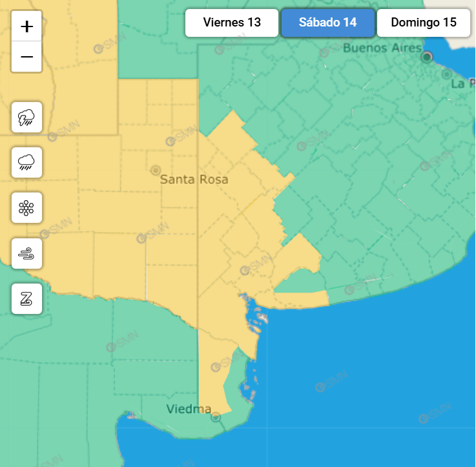
Task: Select the Sábado 14 tab
Action: 327,23
